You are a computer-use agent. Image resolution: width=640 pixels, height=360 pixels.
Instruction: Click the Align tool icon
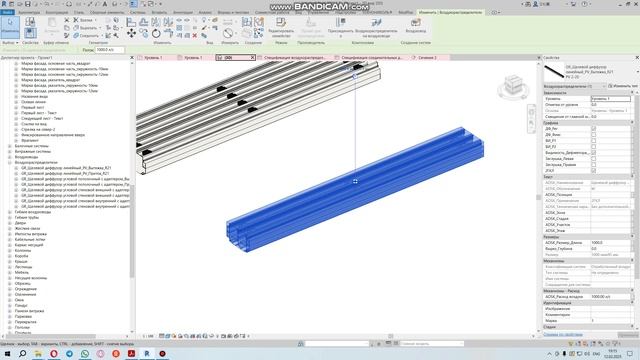pyautogui.click(x=131, y=22)
